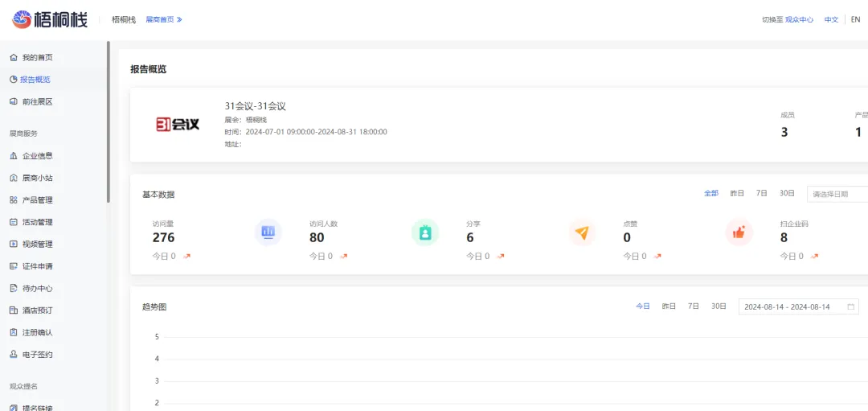Click the 产品管理 grid icon
The width and height of the screenshot is (868, 411).
pos(13,200)
